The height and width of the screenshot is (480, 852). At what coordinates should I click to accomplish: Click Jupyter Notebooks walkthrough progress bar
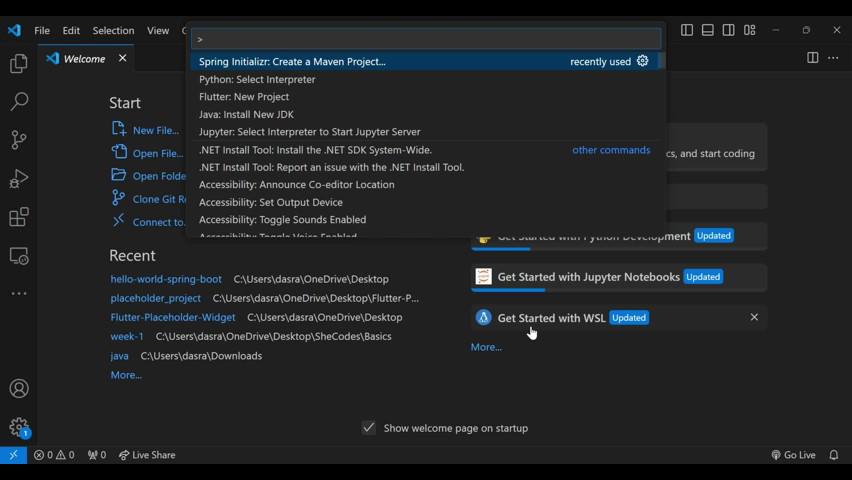[508, 290]
